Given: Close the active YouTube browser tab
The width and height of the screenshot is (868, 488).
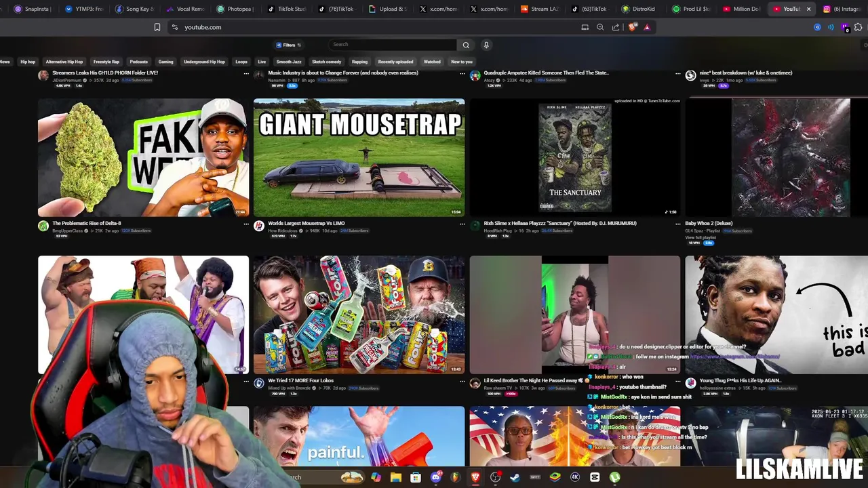Looking at the screenshot, I should 808,9.
